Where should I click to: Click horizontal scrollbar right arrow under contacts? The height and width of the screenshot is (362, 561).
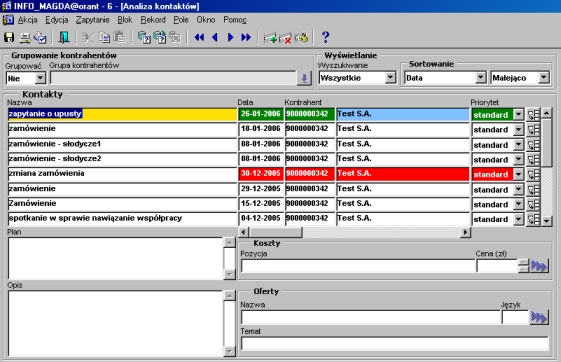pyautogui.click(x=465, y=232)
